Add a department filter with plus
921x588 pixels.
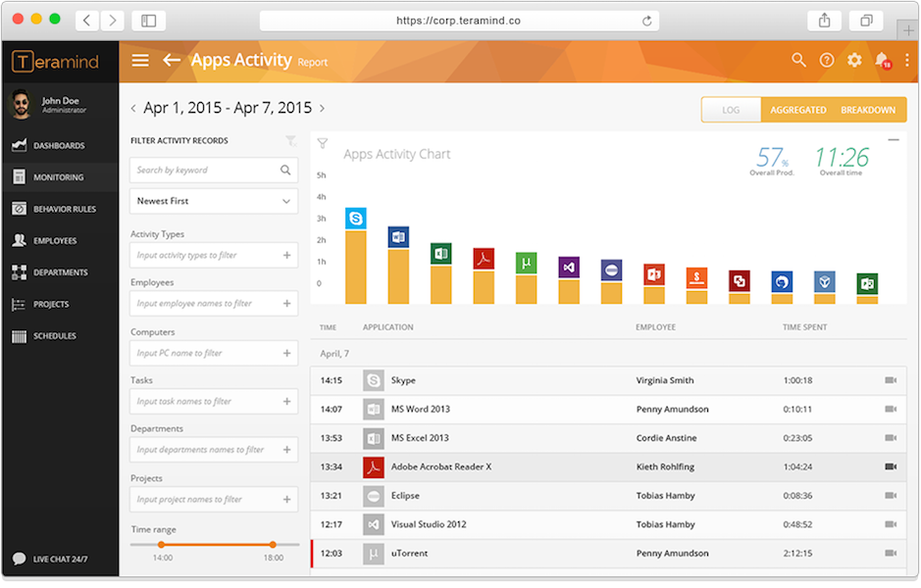(286, 450)
